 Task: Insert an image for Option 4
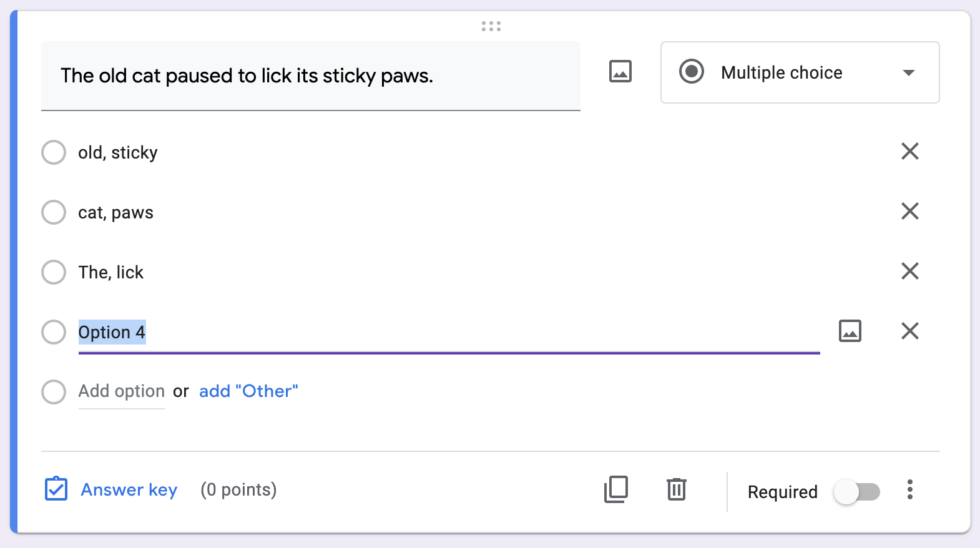tap(850, 331)
